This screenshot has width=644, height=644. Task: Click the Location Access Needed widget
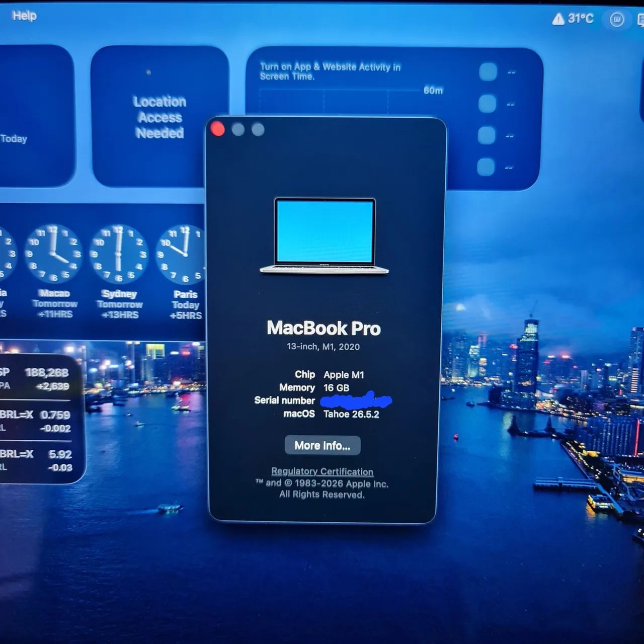(x=159, y=117)
